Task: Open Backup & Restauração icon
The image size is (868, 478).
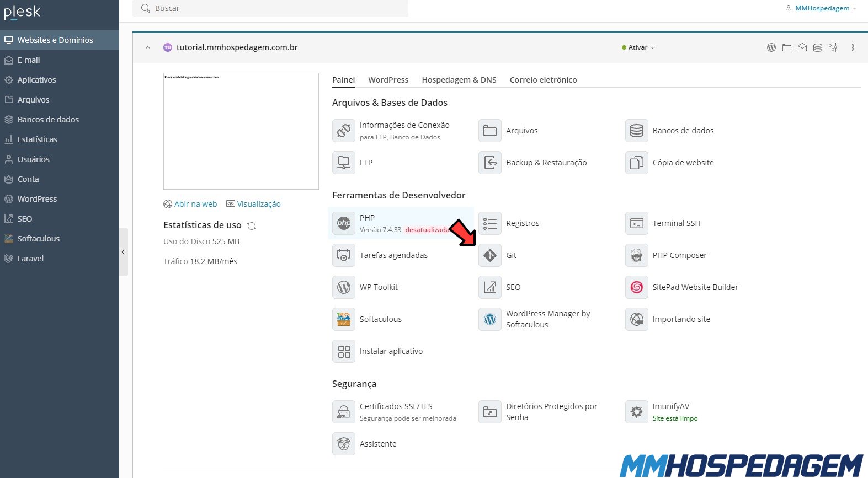Action: 490,163
